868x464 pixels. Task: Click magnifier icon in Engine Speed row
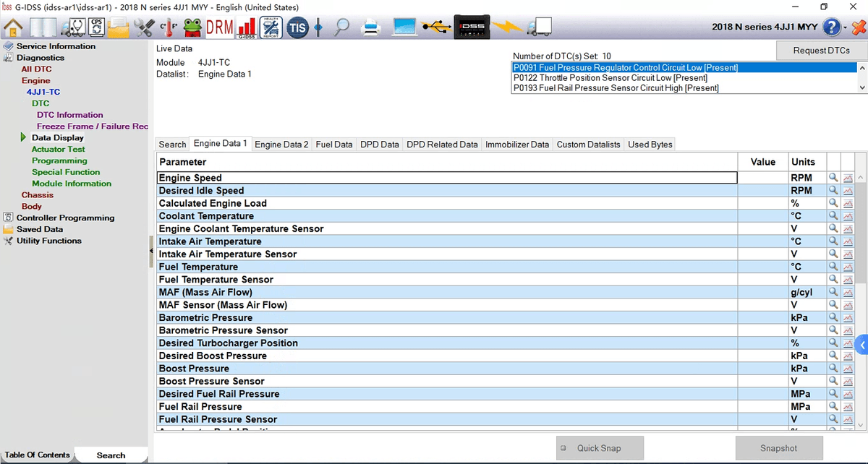(x=833, y=178)
